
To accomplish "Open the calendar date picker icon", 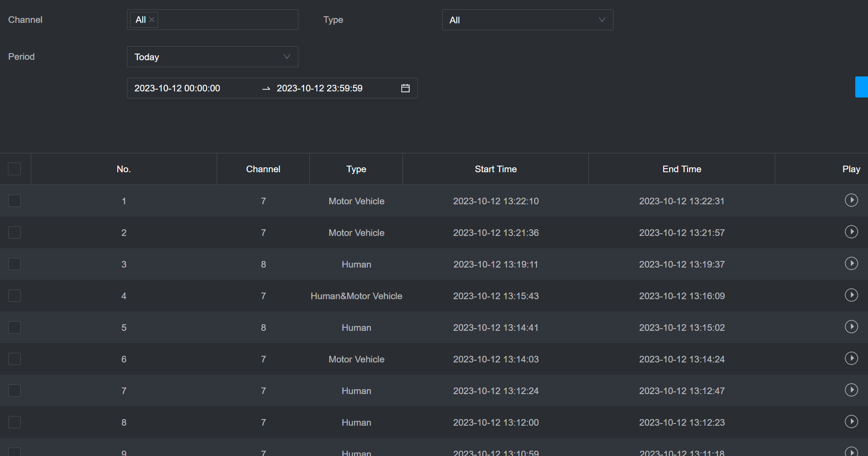I will point(405,88).
